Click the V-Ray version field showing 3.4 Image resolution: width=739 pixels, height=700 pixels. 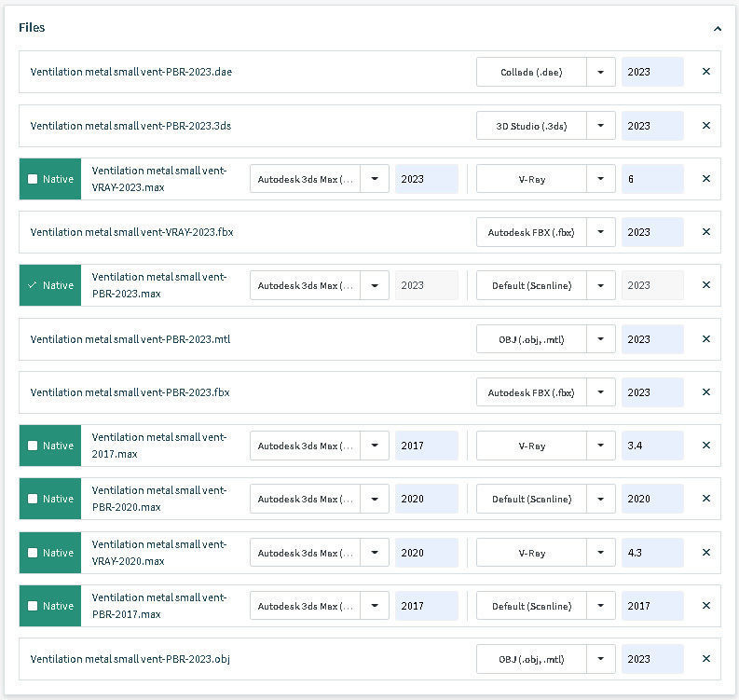coord(652,446)
